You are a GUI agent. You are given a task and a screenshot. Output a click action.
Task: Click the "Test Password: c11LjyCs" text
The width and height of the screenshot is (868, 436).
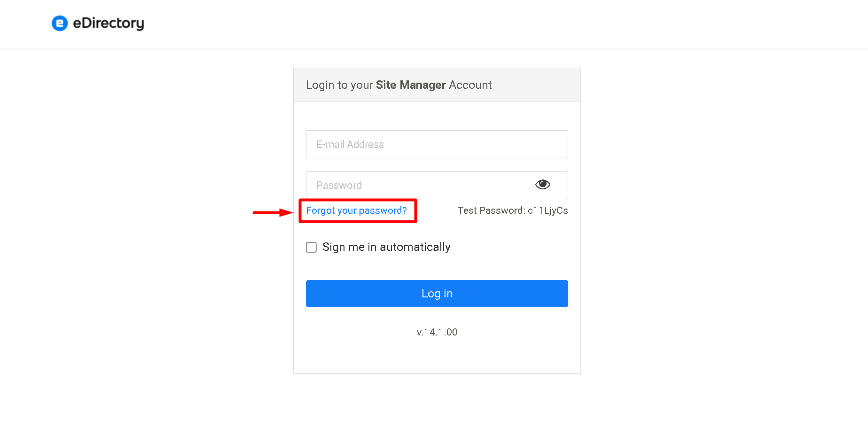(513, 210)
